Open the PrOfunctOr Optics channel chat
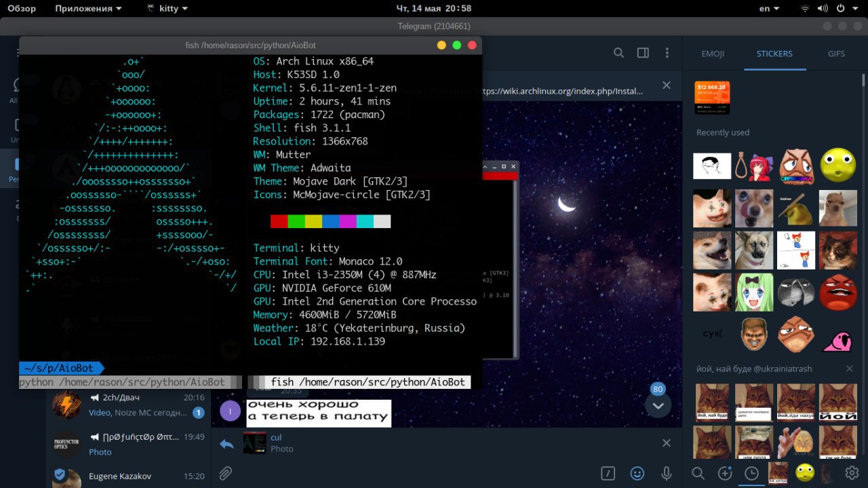This screenshot has height=488, width=868. click(x=129, y=444)
